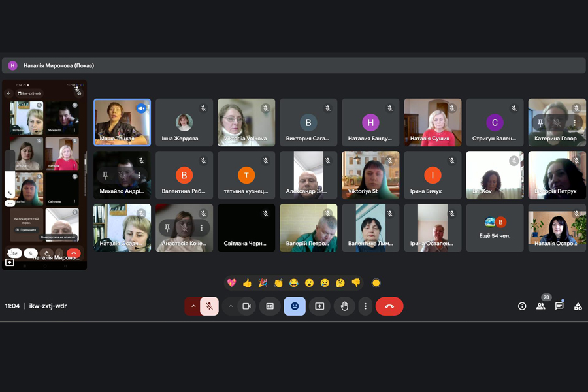Open more options on Анастасія Коче... tile
Image resolution: width=588 pixels, height=392 pixels.
pyautogui.click(x=201, y=228)
